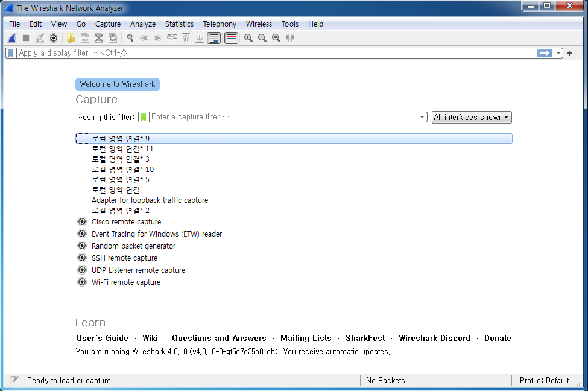
Task: Open the Mailing Lists link
Action: pyautogui.click(x=306, y=338)
